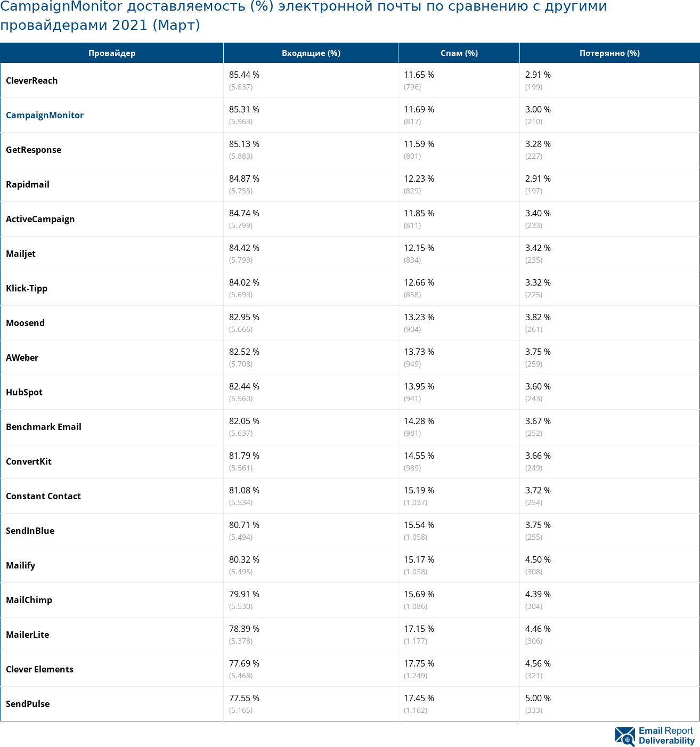
Task: Select the CleverReach provider row
Action: click(x=32, y=80)
